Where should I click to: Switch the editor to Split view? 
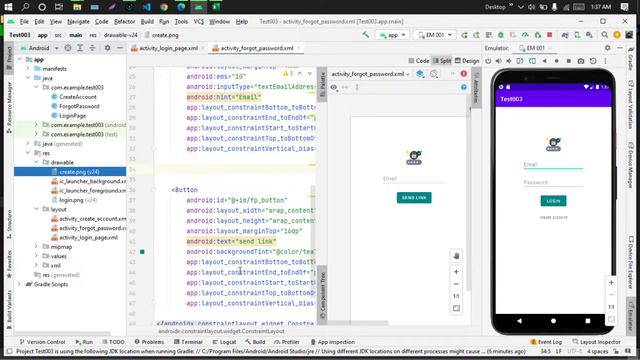[442, 61]
